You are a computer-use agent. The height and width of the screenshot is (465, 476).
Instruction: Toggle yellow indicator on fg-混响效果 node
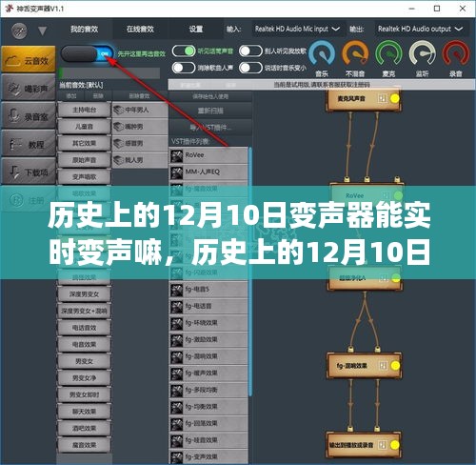pyautogui.click(x=395, y=366)
